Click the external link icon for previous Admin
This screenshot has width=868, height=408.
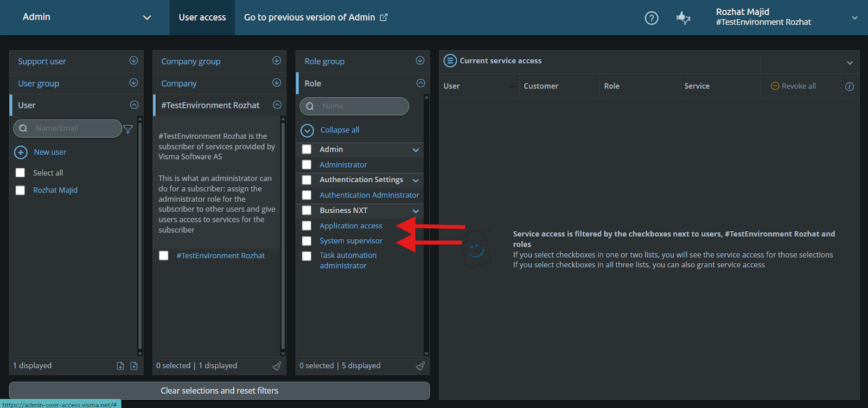384,17
